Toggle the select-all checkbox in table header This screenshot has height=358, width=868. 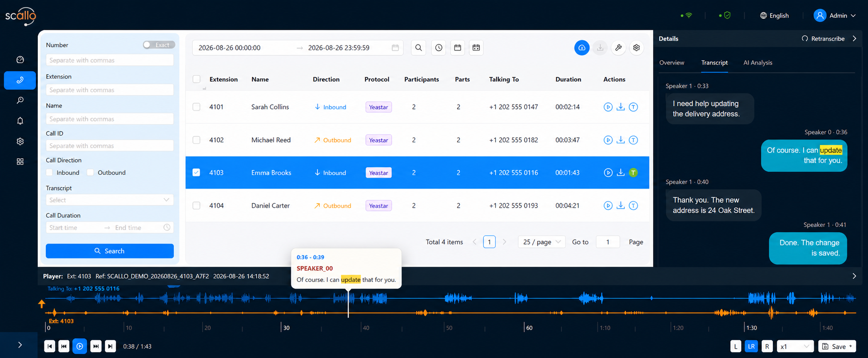click(x=196, y=79)
